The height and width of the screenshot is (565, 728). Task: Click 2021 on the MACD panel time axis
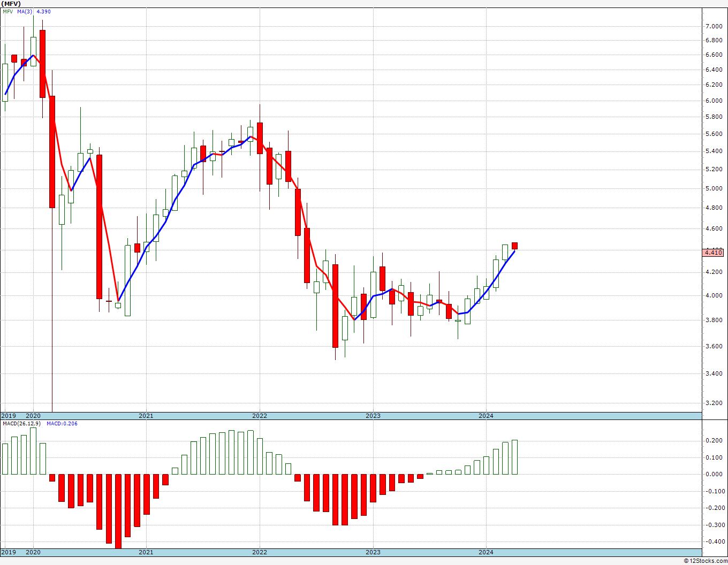point(146,552)
